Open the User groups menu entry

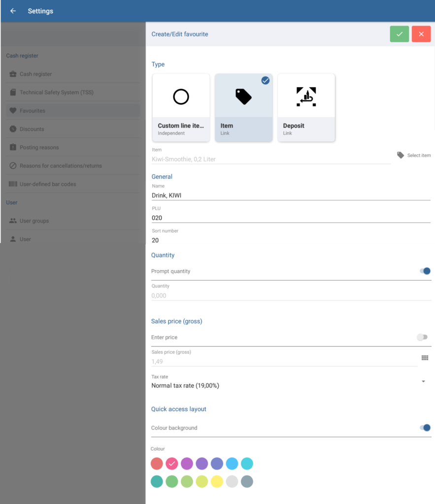pos(34,221)
